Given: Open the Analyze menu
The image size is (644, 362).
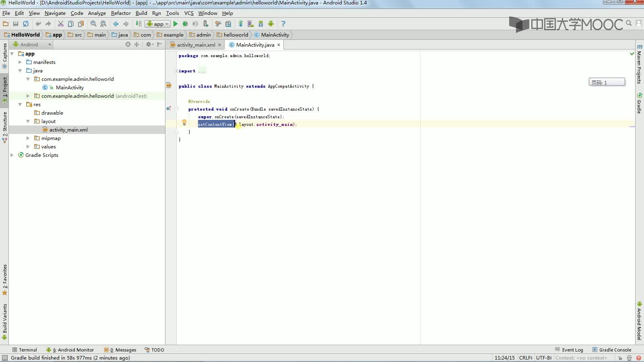Looking at the screenshot, I should click(97, 13).
